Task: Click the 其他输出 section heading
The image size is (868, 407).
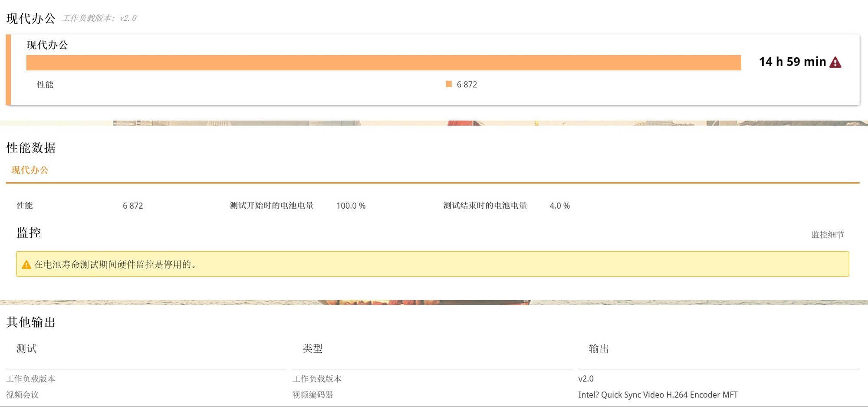Action: [31, 322]
